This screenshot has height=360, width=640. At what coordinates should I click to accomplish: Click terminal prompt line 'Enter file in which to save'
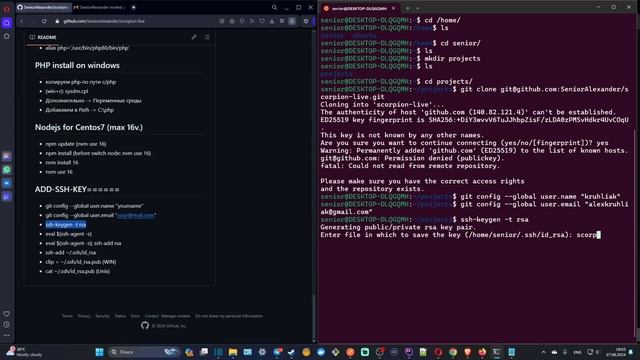pyautogui.click(x=460, y=235)
